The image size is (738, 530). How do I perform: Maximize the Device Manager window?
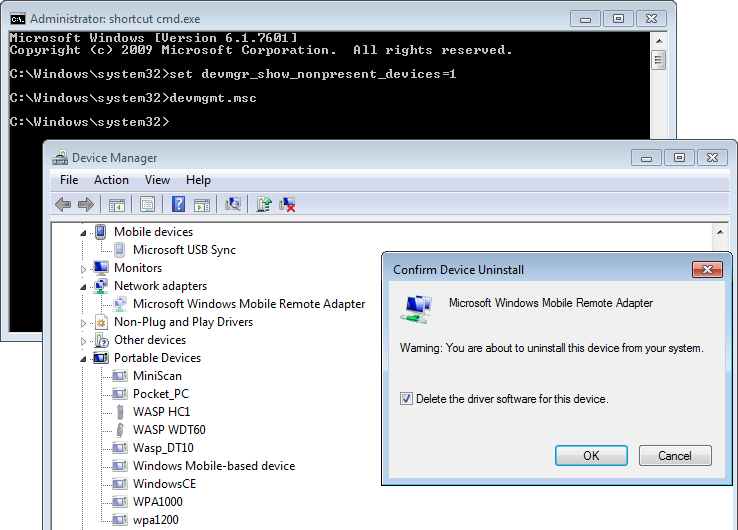[x=679, y=158]
